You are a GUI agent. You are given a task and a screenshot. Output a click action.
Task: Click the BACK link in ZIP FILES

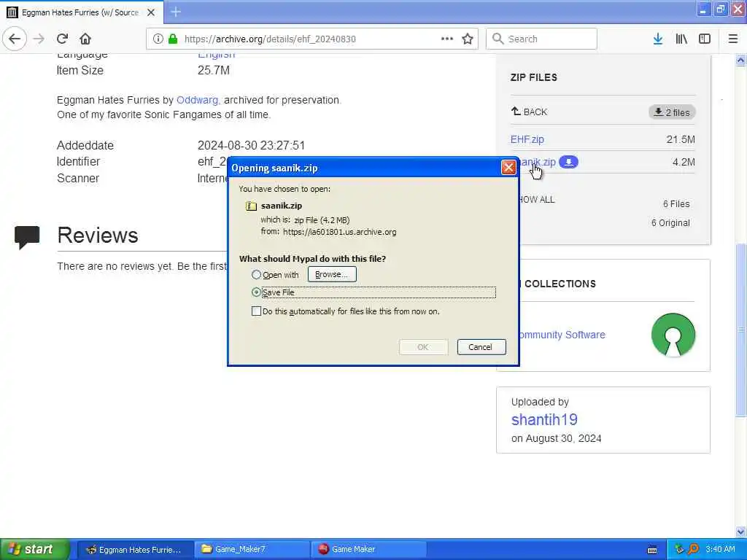(530, 112)
